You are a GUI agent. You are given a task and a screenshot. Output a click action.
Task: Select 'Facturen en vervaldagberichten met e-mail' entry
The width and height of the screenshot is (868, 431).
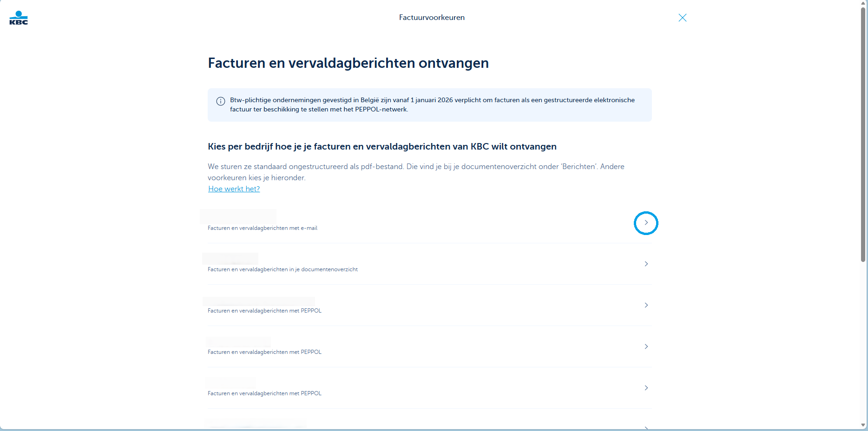pos(263,228)
